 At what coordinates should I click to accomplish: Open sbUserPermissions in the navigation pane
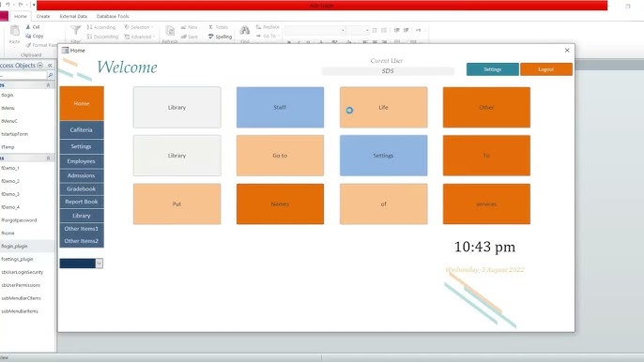(x=21, y=285)
